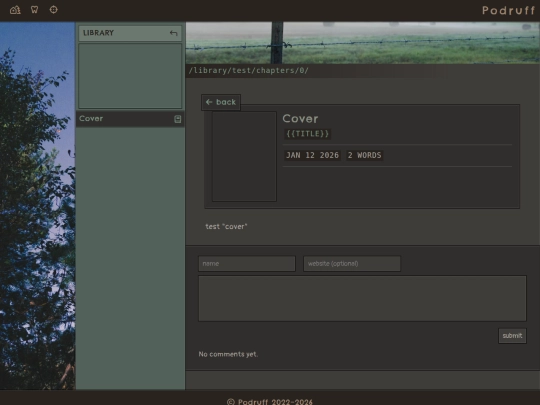The height and width of the screenshot is (405, 540).
Task: Click the No comments yet text
Action: point(228,354)
